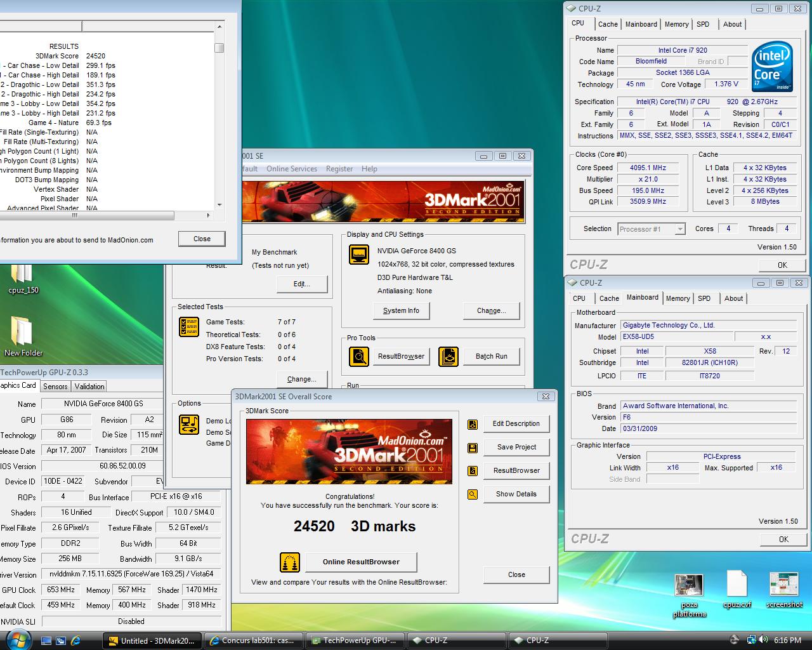Click Change button under Selected Tests

coord(301,380)
